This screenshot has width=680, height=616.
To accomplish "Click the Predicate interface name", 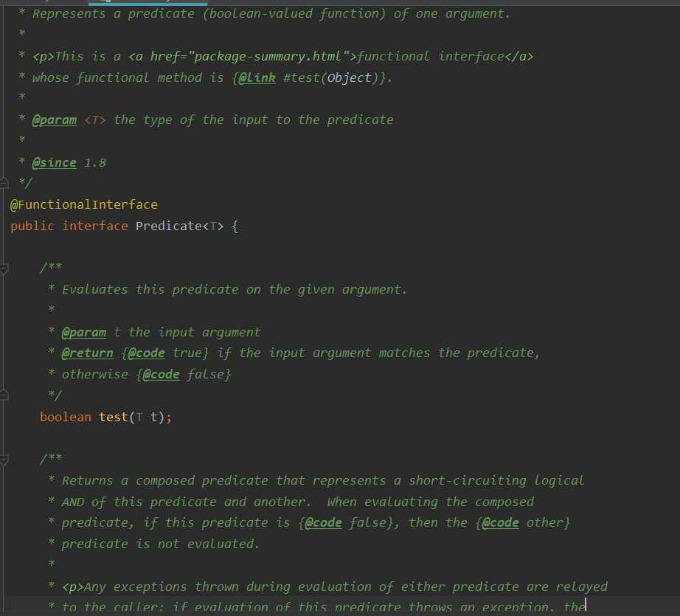I will tap(168, 226).
